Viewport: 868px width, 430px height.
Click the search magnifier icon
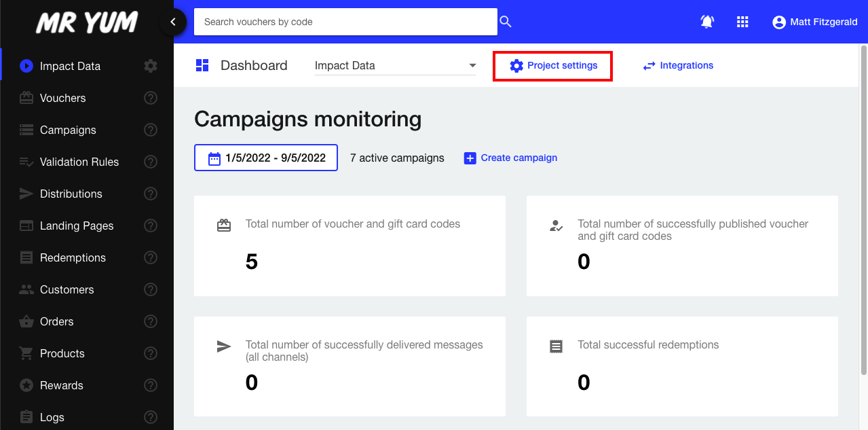(x=505, y=22)
